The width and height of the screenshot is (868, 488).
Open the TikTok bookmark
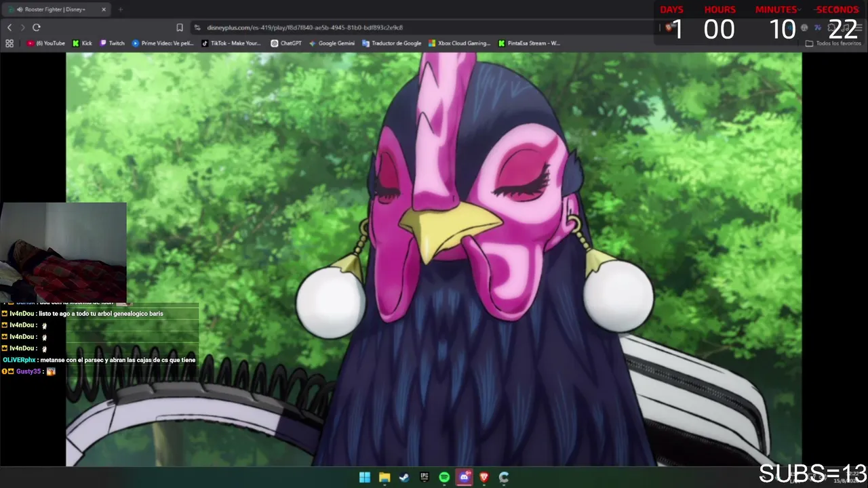click(231, 43)
